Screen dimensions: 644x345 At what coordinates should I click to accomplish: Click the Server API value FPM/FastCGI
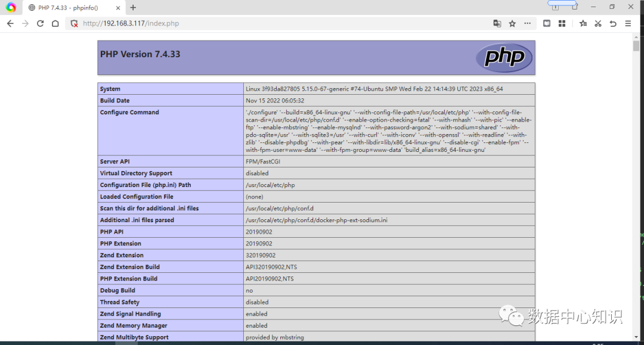coord(263,161)
